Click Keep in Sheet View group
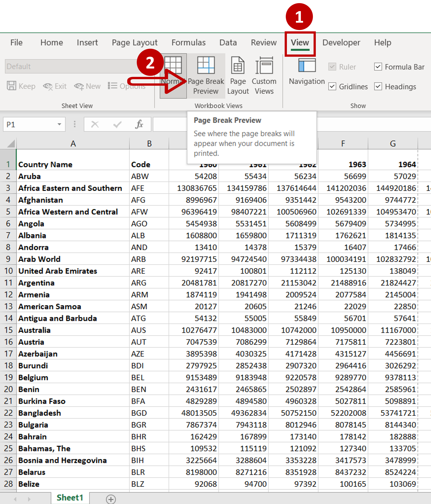Viewport: 431px width, 504px height. tap(21, 86)
